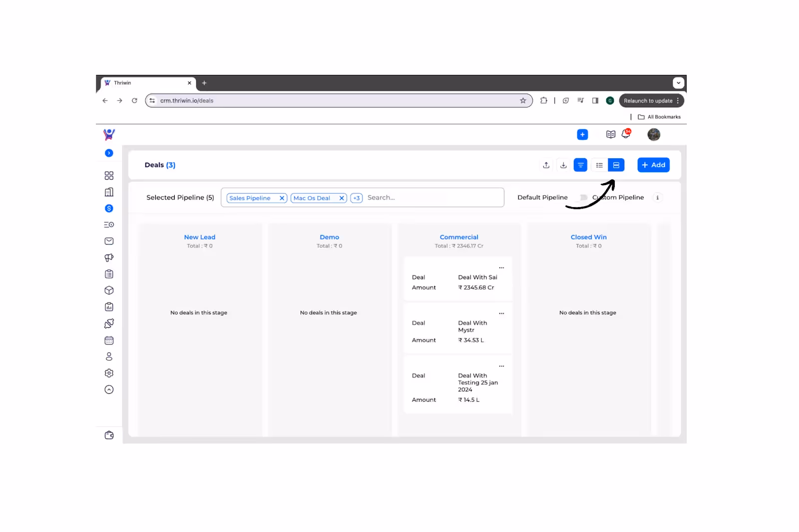Open the calendar icon in sidebar
Image resolution: width=799 pixels, height=532 pixels.
point(109,340)
